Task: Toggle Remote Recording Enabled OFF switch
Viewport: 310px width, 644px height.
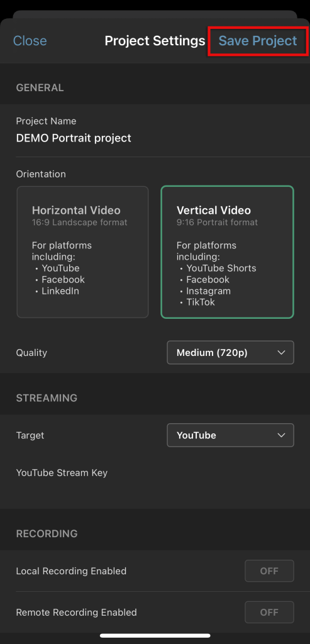Action: (269, 613)
